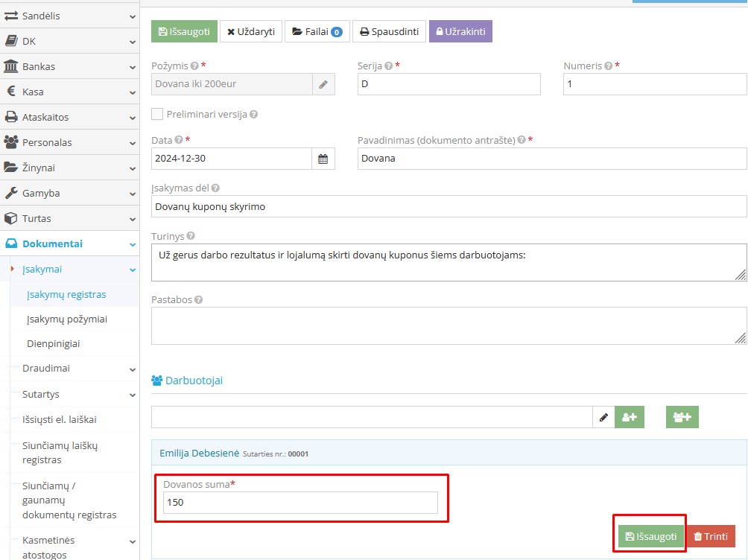
Task: Expand the Sandėlis sidebar menu
Action: pos(69,16)
